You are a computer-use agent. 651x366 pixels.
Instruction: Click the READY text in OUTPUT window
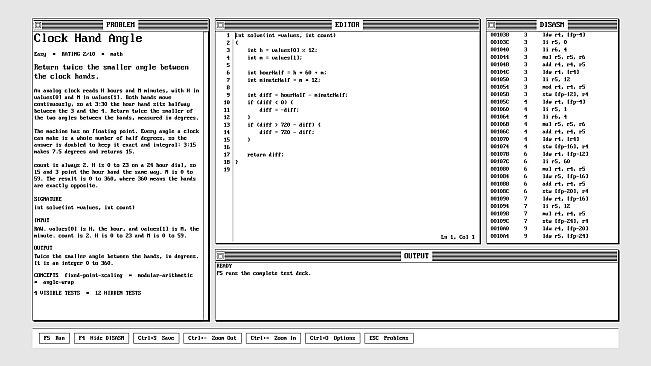pos(224,266)
